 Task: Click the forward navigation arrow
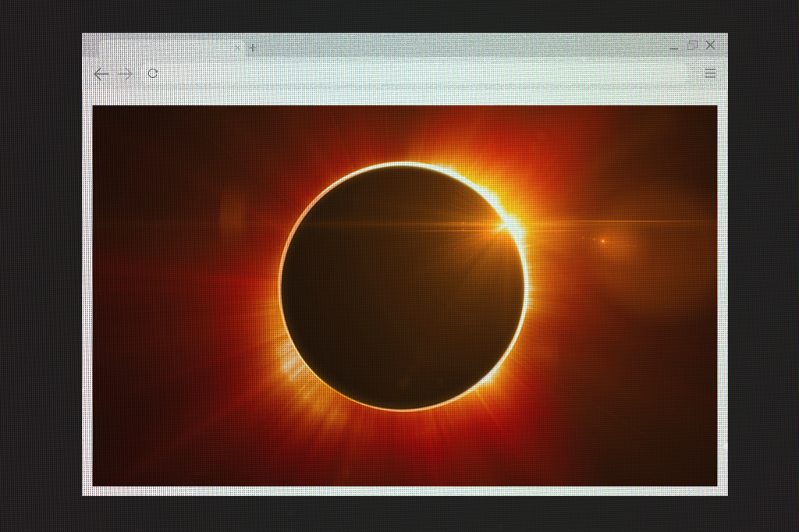[x=125, y=73]
